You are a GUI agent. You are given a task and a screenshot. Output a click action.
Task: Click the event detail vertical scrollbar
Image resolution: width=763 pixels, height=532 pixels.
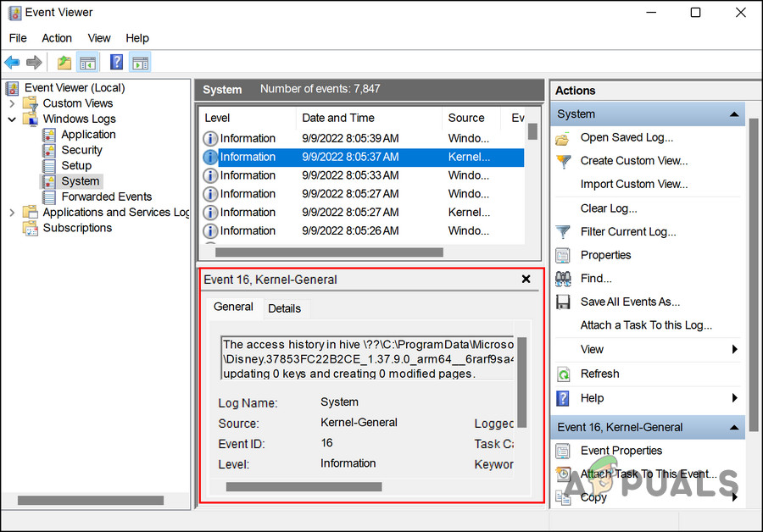[x=522, y=382]
